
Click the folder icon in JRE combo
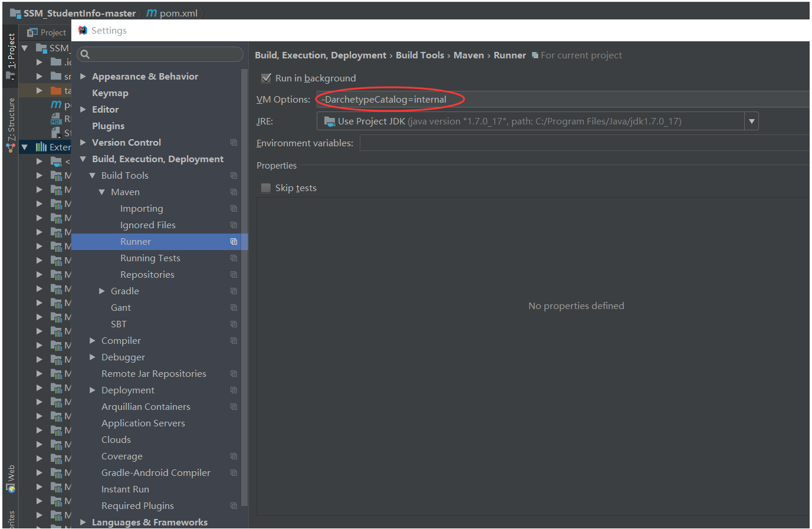click(330, 121)
